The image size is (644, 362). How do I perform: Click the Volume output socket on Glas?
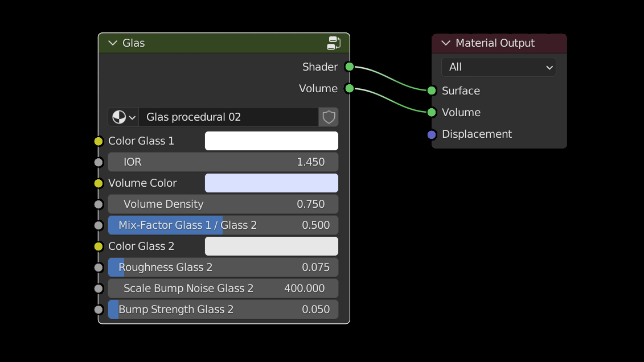click(350, 89)
